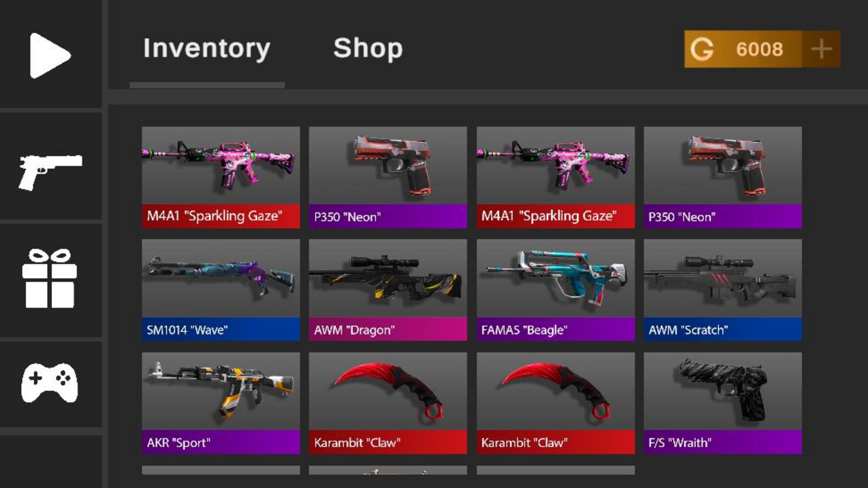Select the F/S "Wraith" pistol skin
The image size is (868, 488).
722,403
